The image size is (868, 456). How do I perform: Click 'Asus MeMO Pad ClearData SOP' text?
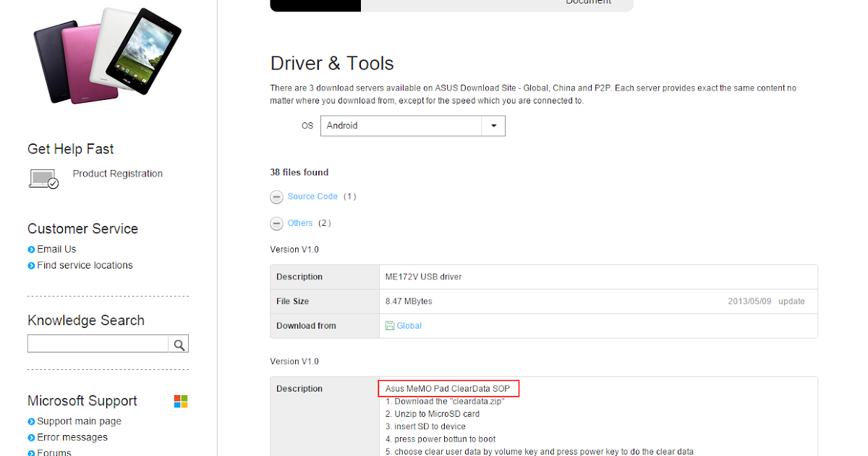point(448,389)
